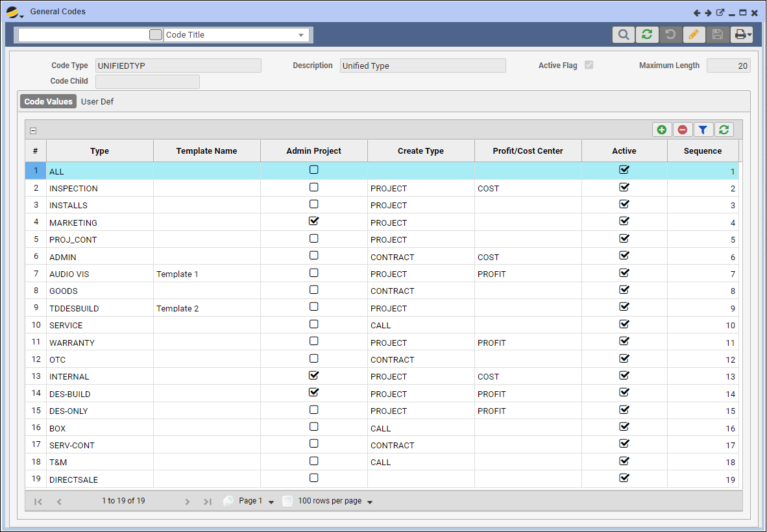
Task: Select the Code Values tab
Action: click(x=48, y=102)
